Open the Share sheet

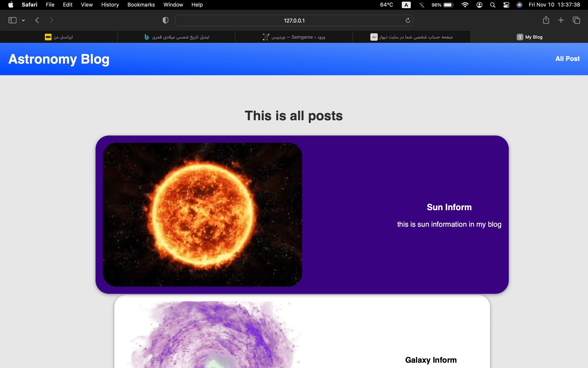click(x=546, y=20)
